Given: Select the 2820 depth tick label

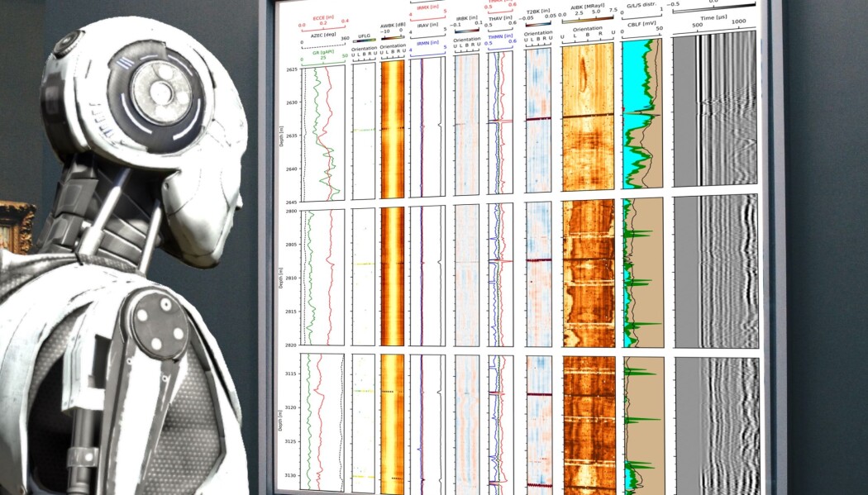Looking at the screenshot, I should (292, 345).
